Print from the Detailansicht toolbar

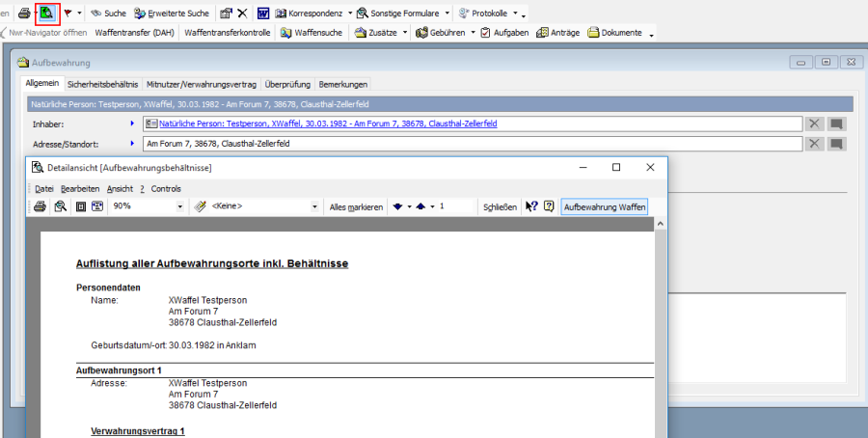click(x=41, y=206)
